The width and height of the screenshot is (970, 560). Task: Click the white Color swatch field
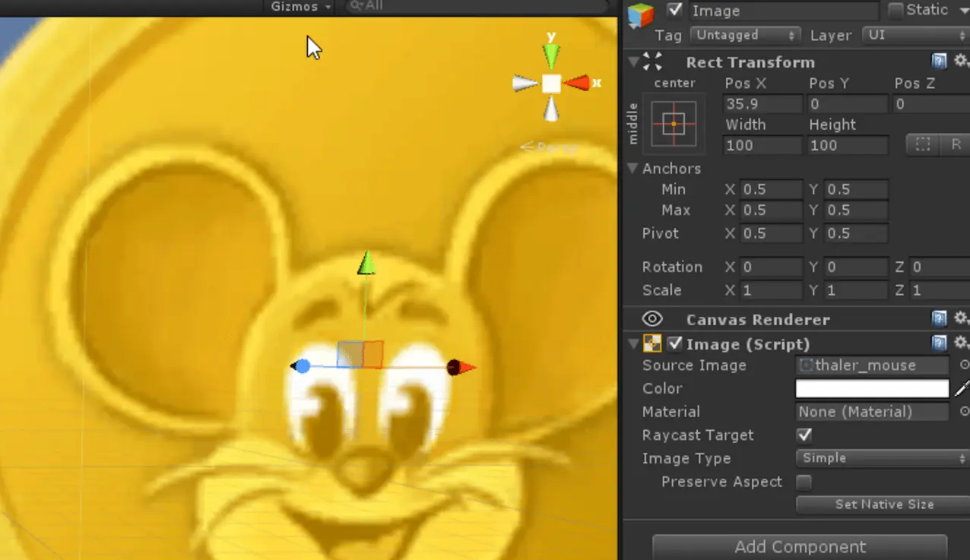click(872, 388)
